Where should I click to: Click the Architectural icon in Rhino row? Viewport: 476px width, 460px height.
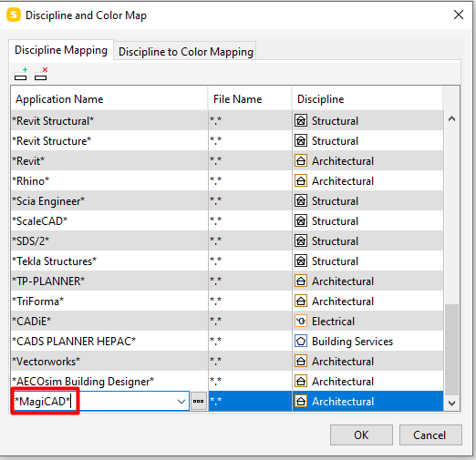pos(301,180)
